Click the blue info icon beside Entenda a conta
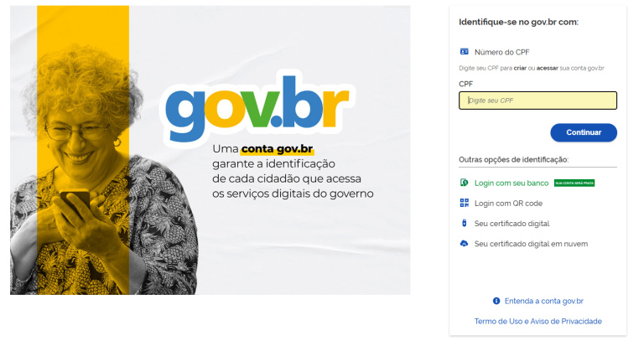The image size is (644, 346). click(496, 301)
